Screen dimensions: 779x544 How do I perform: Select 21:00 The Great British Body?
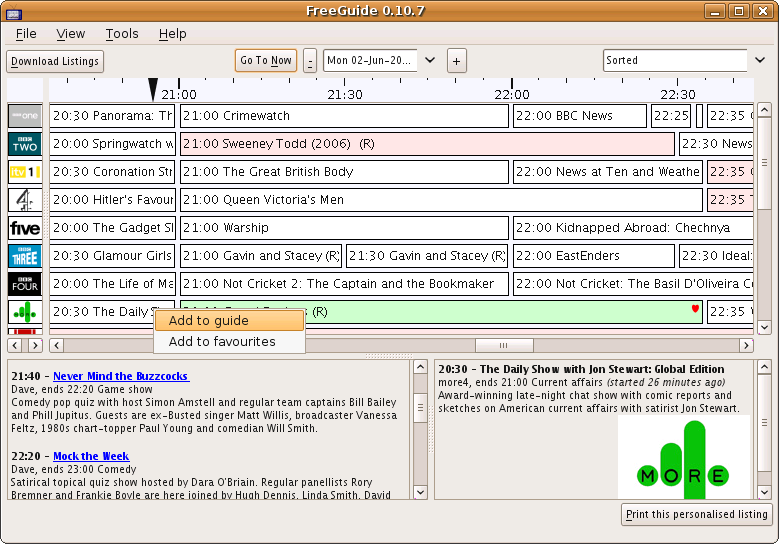344,172
